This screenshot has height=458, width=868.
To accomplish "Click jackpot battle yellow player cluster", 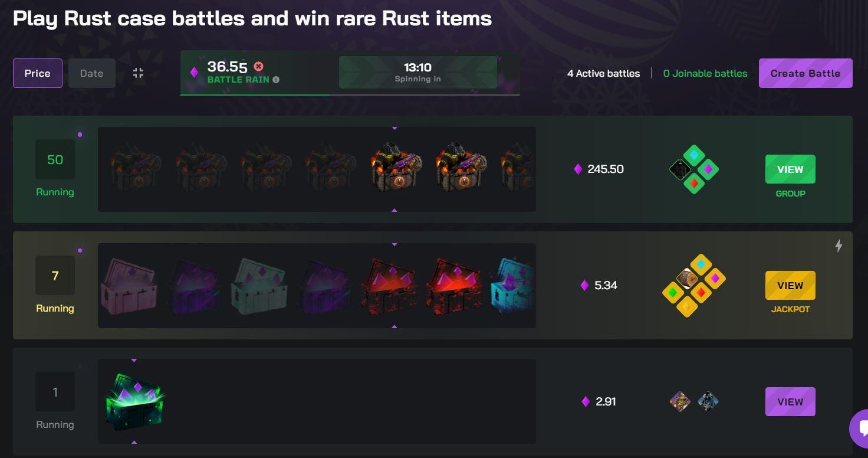I will pyautogui.click(x=693, y=286).
